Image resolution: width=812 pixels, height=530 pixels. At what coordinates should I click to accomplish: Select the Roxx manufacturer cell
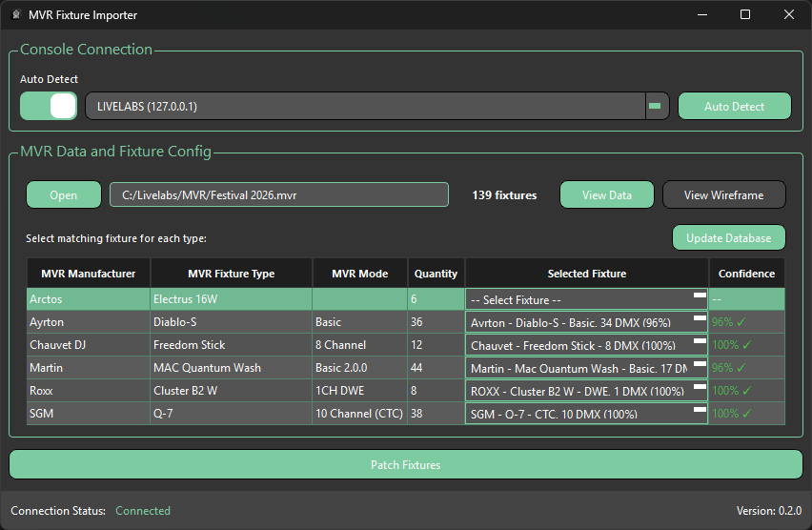(x=89, y=390)
